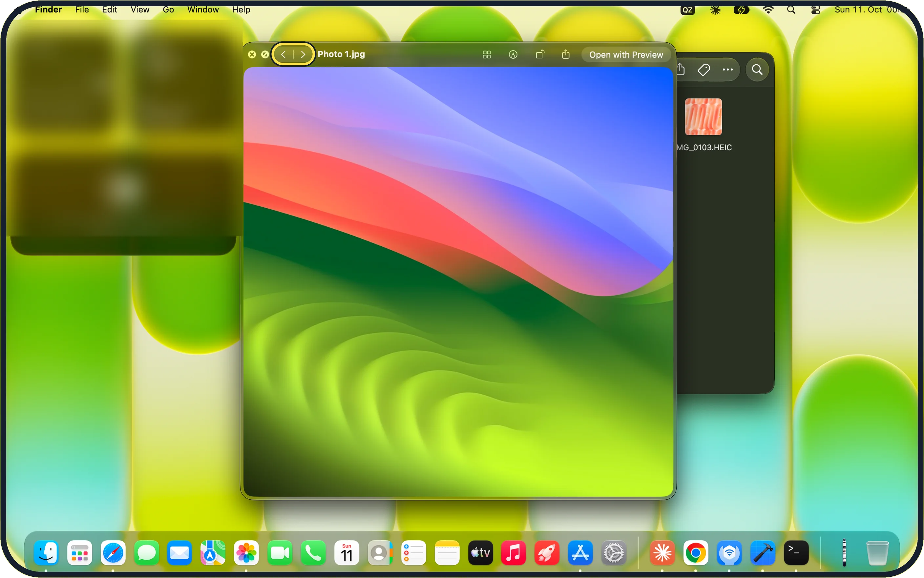
Task: Open Safari from the Dock
Action: 113,553
